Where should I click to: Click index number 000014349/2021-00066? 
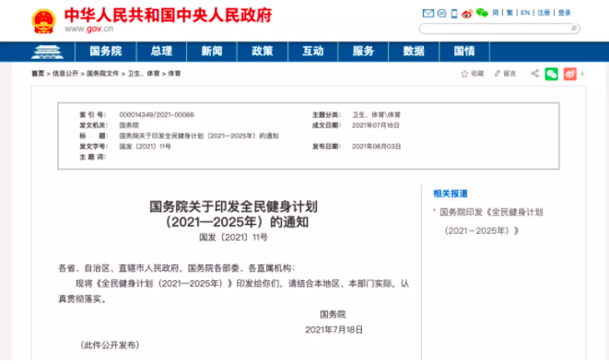(x=157, y=114)
